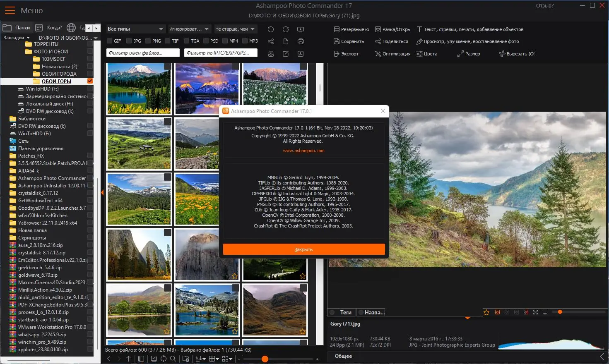Open the grouping view dropdown in bottom toolbar
Viewport: 609px width, 364px height.
[227, 359]
